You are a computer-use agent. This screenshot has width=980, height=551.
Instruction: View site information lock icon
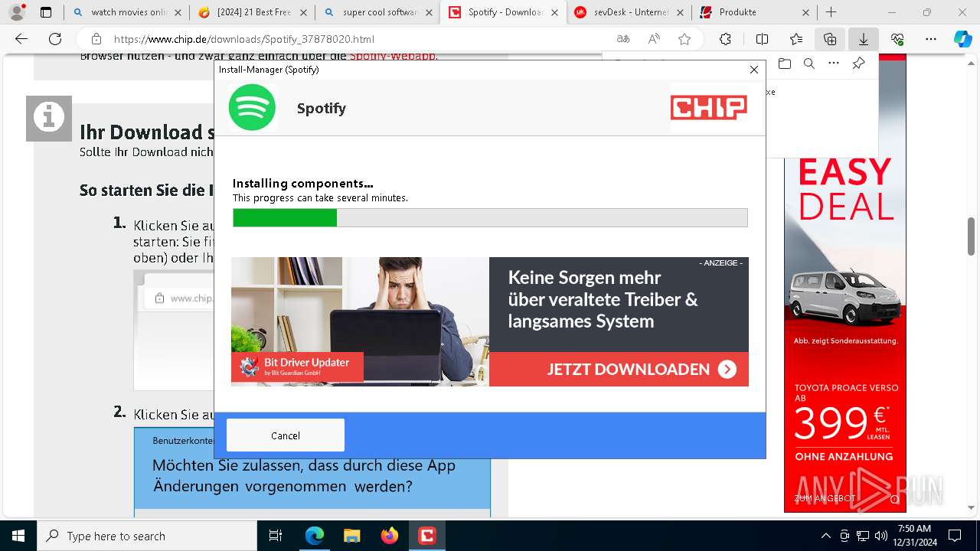(96, 39)
